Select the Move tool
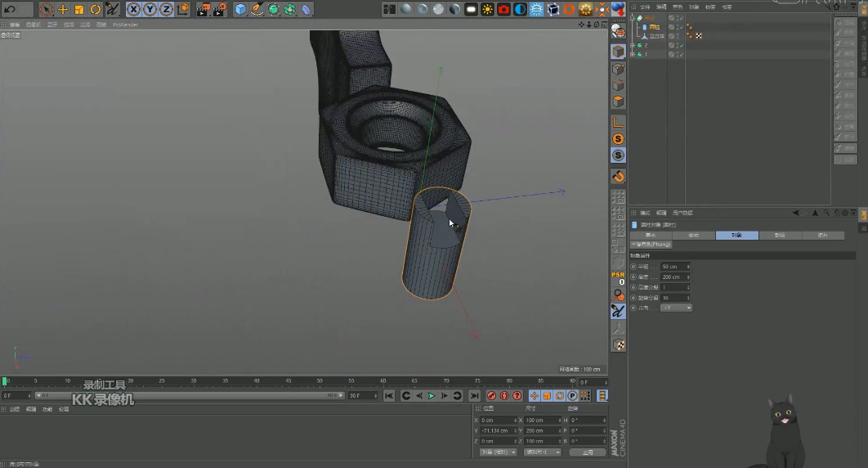 [63, 10]
